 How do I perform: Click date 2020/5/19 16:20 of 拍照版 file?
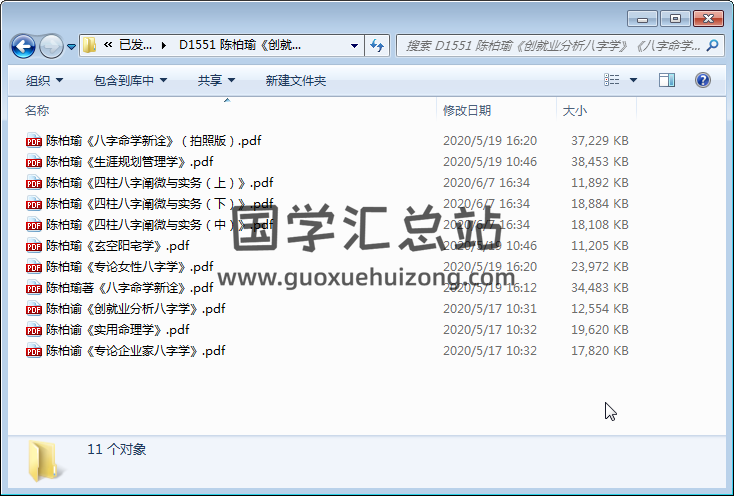(490, 140)
